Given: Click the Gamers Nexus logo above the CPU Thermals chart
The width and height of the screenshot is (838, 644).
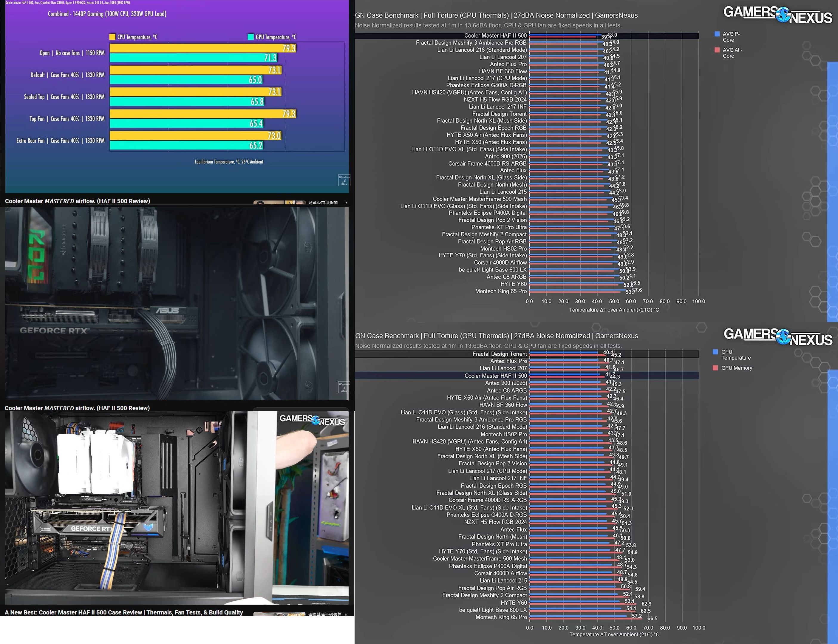Looking at the screenshot, I should pos(778,15).
